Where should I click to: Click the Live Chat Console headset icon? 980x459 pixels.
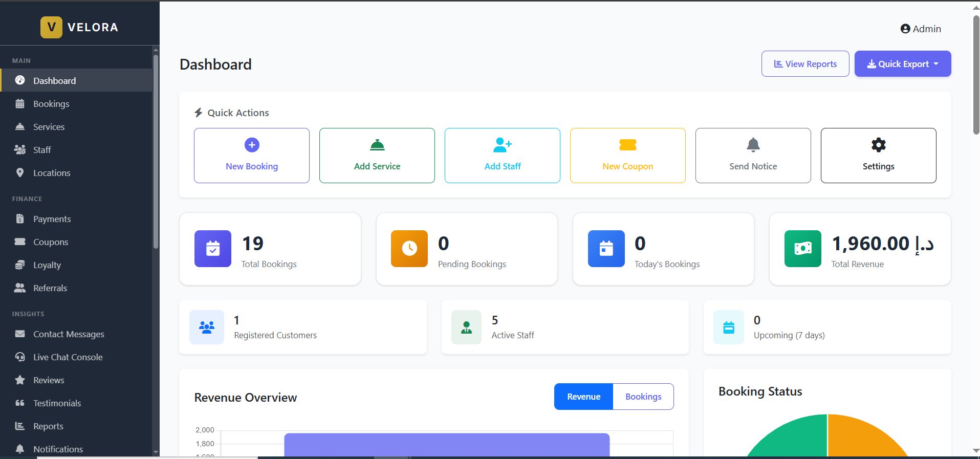point(20,357)
